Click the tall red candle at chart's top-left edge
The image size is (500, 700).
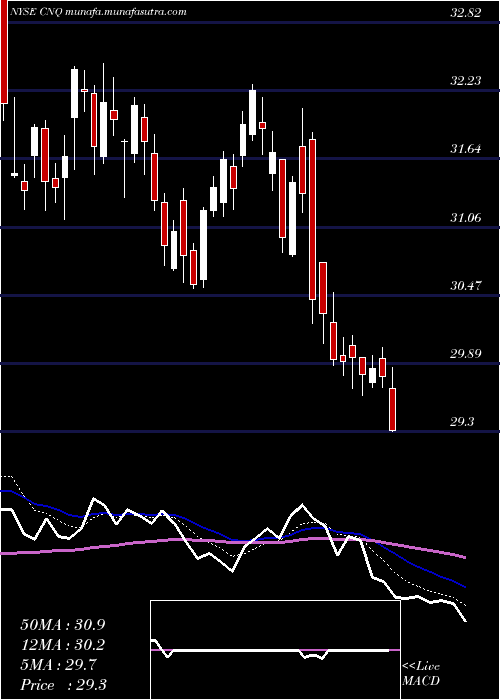pos(4,52)
